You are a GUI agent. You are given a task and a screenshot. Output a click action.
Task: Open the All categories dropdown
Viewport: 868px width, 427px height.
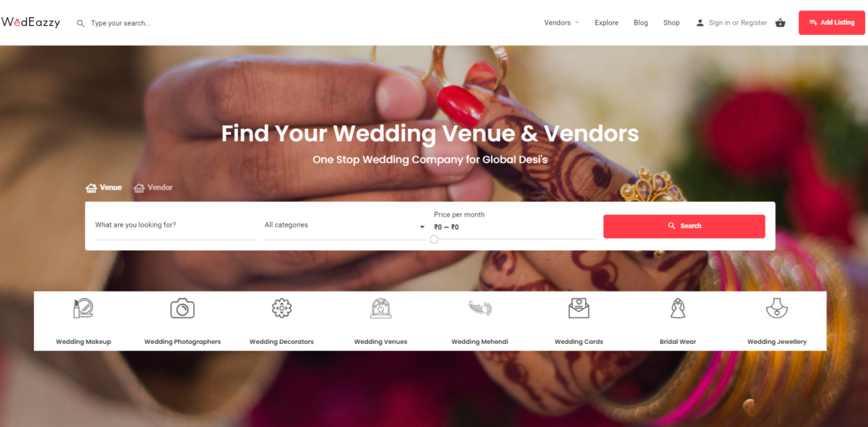pyautogui.click(x=345, y=225)
